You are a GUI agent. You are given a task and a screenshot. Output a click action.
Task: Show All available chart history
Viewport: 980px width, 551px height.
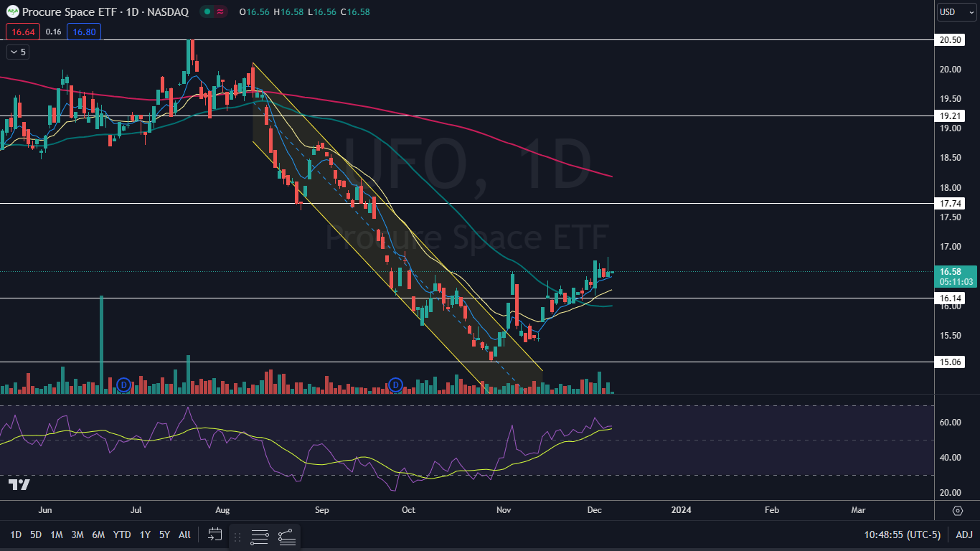[184, 534]
